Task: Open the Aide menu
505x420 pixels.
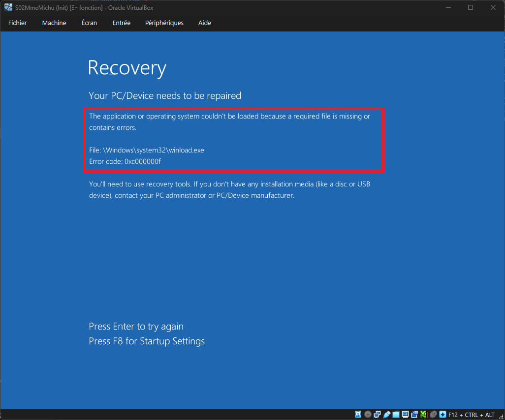Action: (x=205, y=23)
